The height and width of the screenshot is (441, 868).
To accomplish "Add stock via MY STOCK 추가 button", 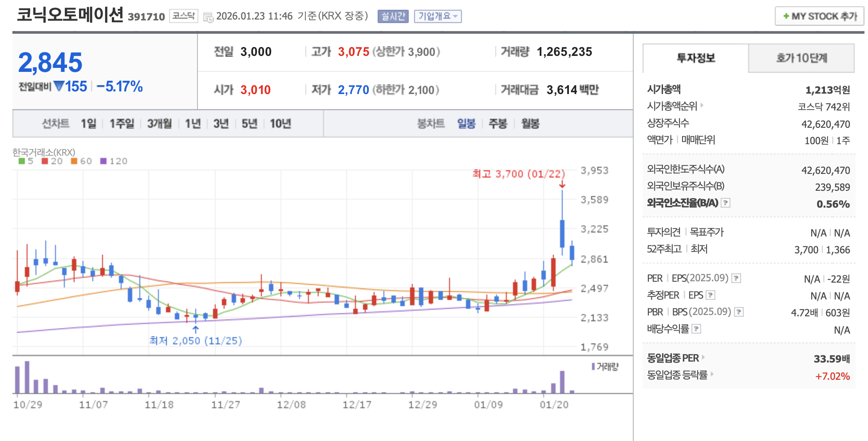I will pos(819,16).
